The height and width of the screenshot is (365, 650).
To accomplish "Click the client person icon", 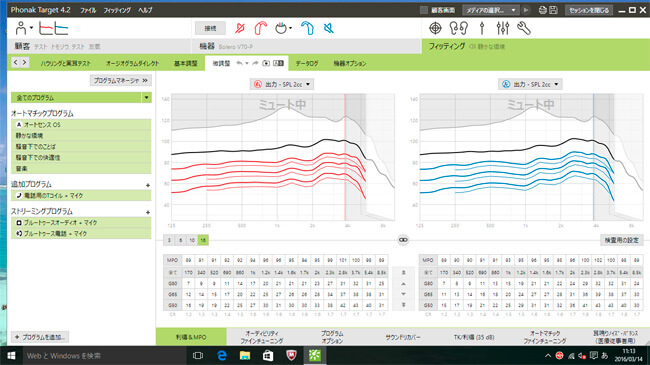I will pyautogui.click(x=20, y=28).
